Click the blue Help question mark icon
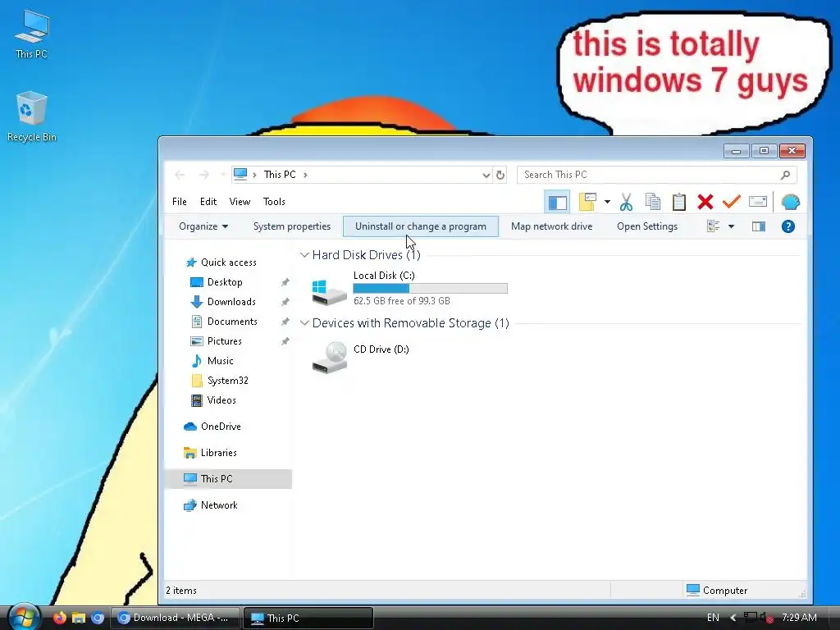 coord(788,226)
